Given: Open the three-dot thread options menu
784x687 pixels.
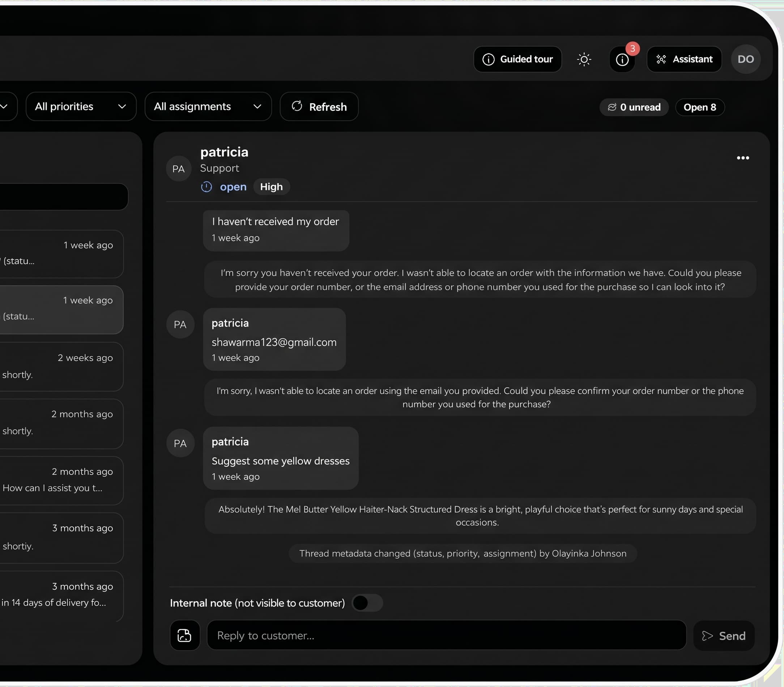Looking at the screenshot, I should (743, 158).
